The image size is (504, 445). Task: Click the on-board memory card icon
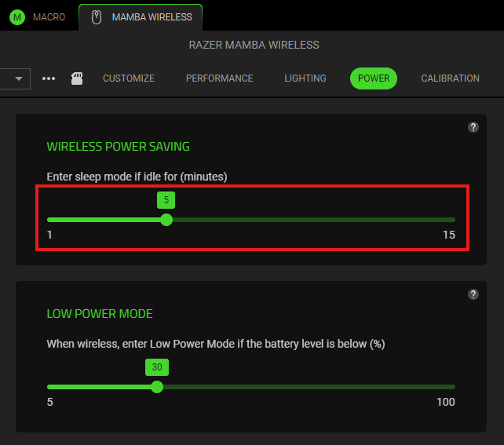(x=77, y=78)
